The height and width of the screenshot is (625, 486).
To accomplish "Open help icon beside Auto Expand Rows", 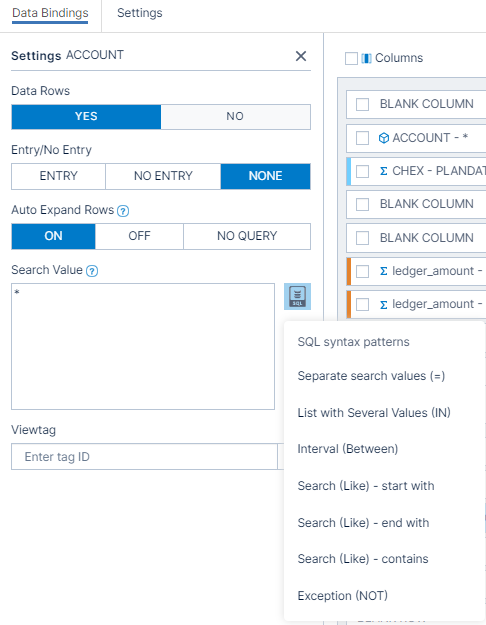I will [123, 211].
